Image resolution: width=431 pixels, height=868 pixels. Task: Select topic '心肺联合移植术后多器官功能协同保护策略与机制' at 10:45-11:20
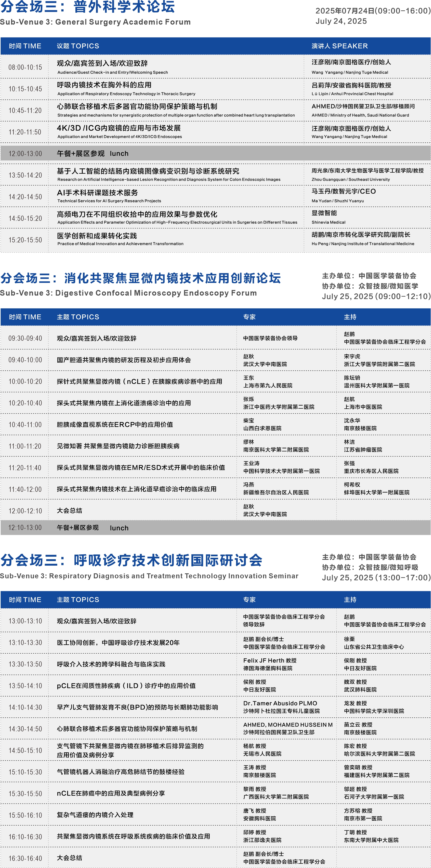tap(137, 106)
